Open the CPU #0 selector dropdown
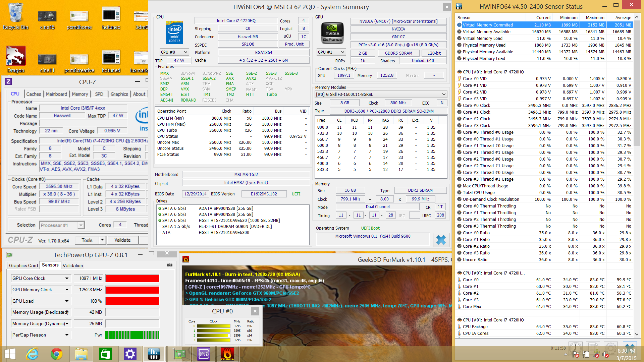Image resolution: width=644 pixels, height=362 pixels. pos(174,52)
